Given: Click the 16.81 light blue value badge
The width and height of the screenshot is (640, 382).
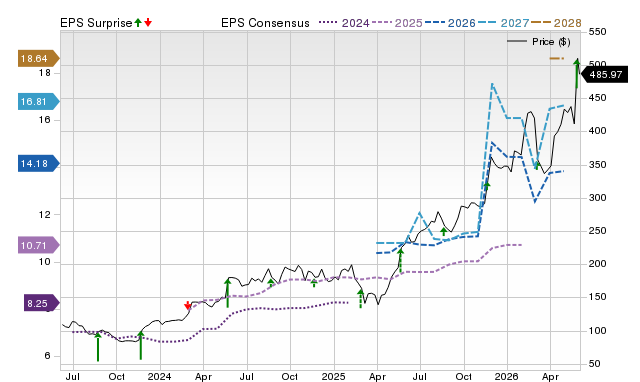Looking at the screenshot, I should coord(38,101).
